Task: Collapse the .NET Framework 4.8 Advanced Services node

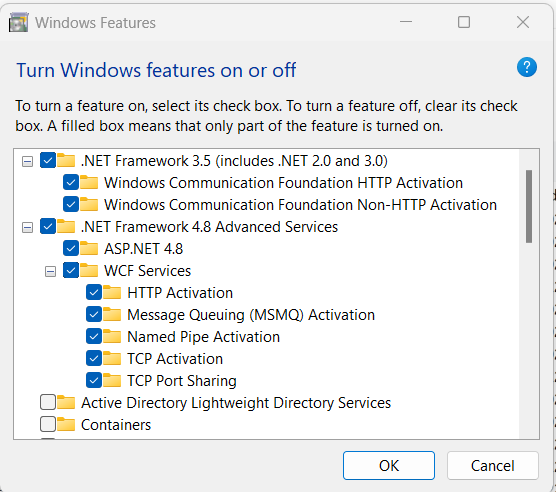Action: (x=27, y=227)
